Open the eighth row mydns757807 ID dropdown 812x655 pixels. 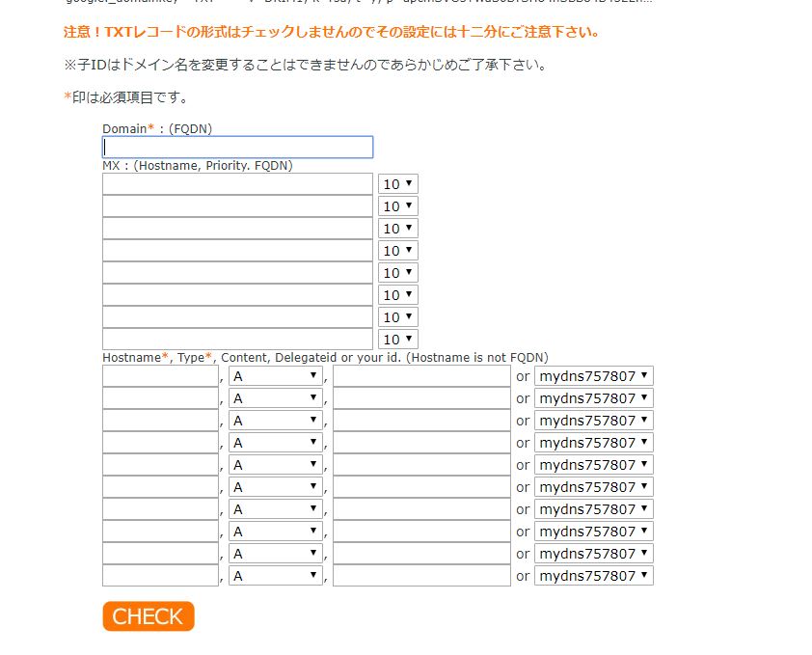[593, 532]
